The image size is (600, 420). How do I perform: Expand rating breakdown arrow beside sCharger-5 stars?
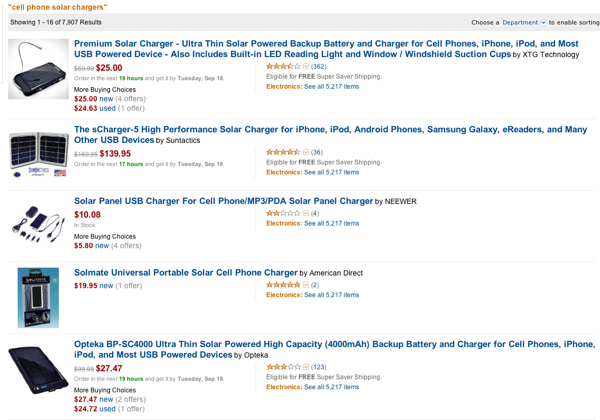click(x=306, y=152)
